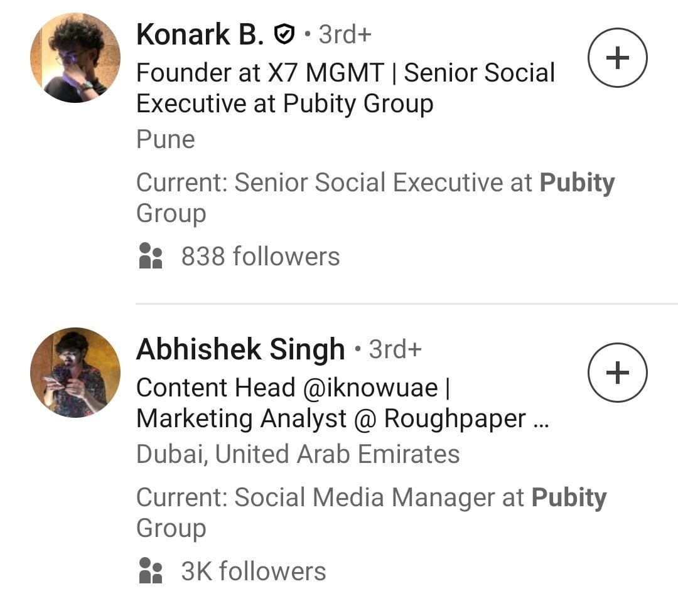Click the plus icon beside Konark B.
The width and height of the screenshot is (678, 616).
[617, 58]
